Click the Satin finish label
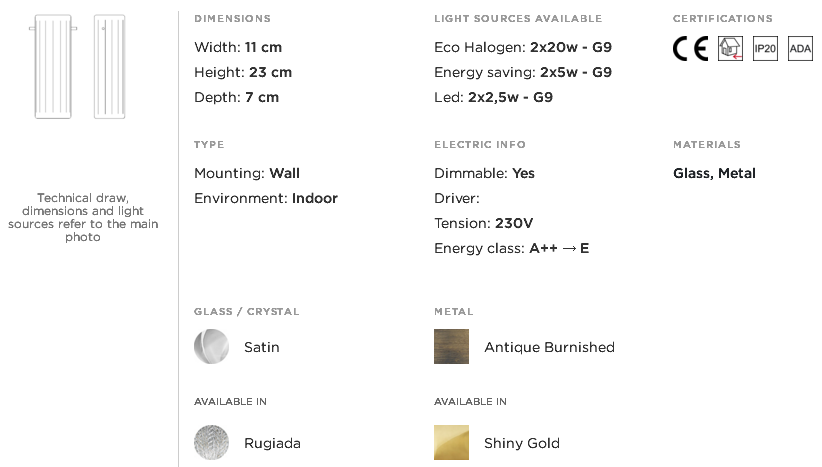Viewport: 822px width, 467px height. click(x=262, y=347)
